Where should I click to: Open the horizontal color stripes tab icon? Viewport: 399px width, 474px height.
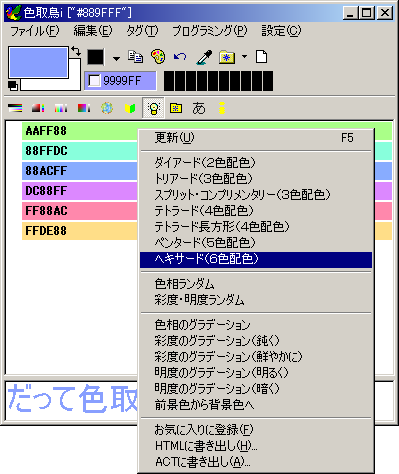15,108
